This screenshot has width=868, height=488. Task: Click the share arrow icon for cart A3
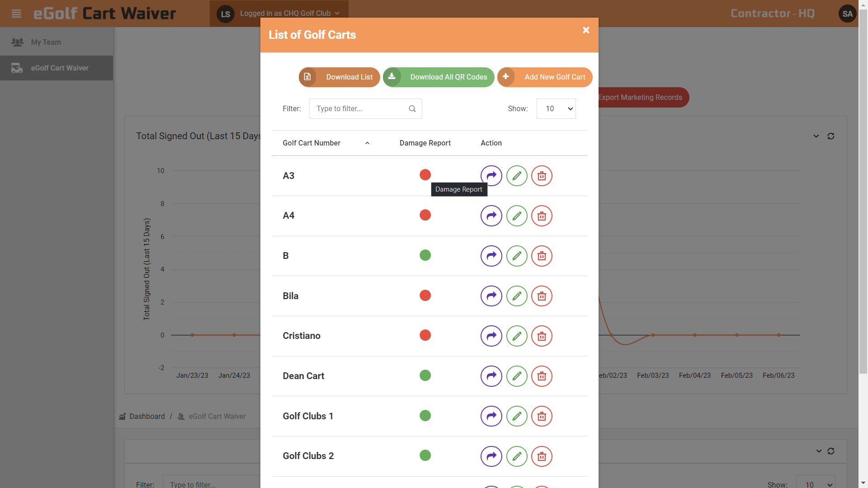click(x=491, y=176)
